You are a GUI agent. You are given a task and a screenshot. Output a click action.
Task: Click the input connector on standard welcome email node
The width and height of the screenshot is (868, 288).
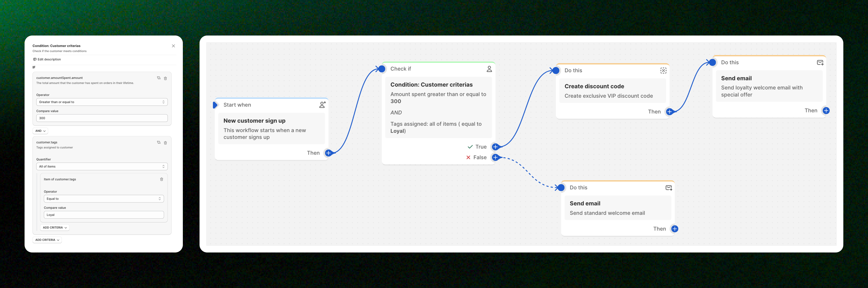pyautogui.click(x=561, y=188)
